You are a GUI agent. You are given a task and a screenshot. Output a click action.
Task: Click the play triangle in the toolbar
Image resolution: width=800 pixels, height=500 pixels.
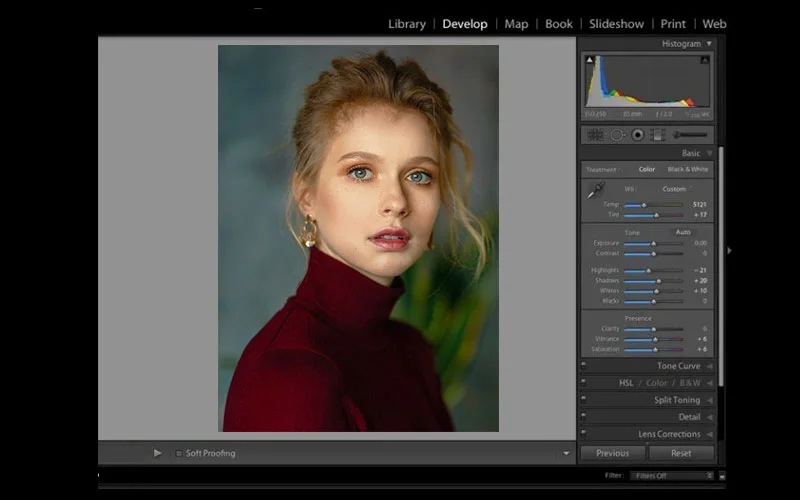[x=157, y=453]
